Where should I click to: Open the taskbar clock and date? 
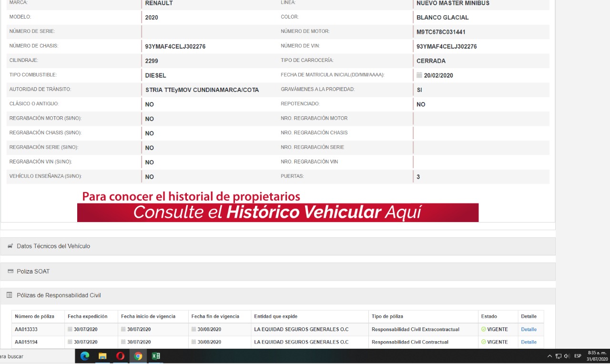(x=597, y=356)
